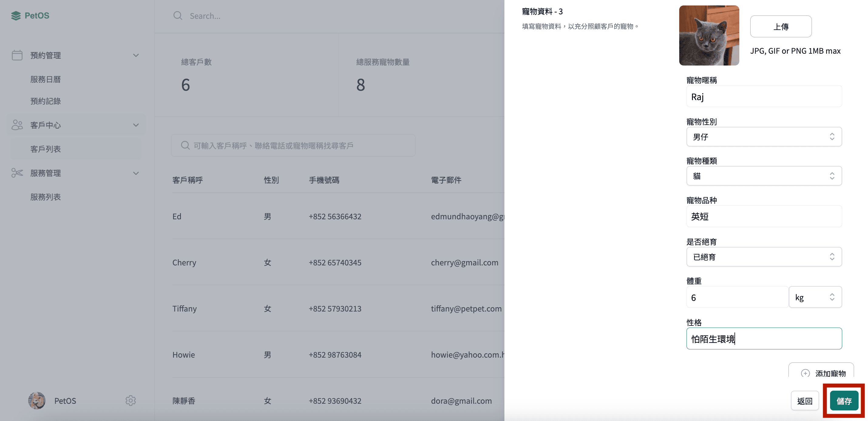
Task: Open 預約記錄 in the sidebar
Action: click(x=46, y=101)
